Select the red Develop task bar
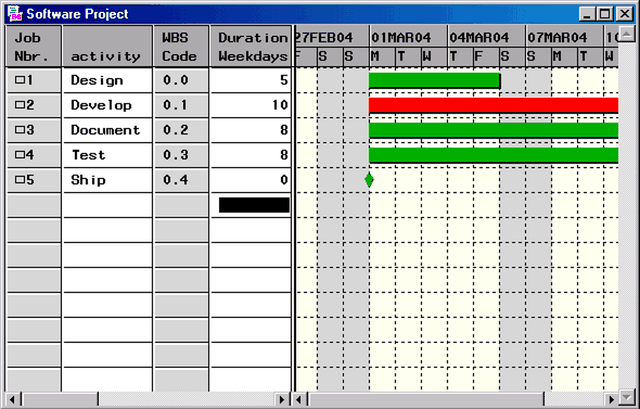The image size is (640, 409). (493, 105)
